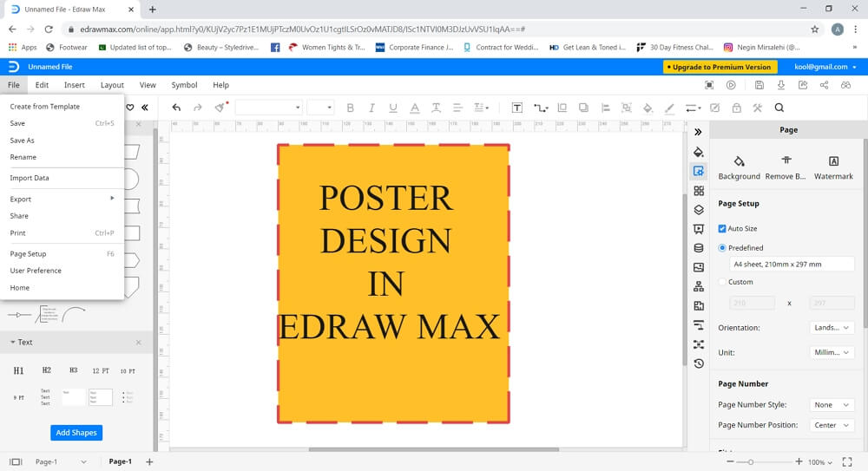Click the Watermark option
868x471 pixels.
pos(833,167)
